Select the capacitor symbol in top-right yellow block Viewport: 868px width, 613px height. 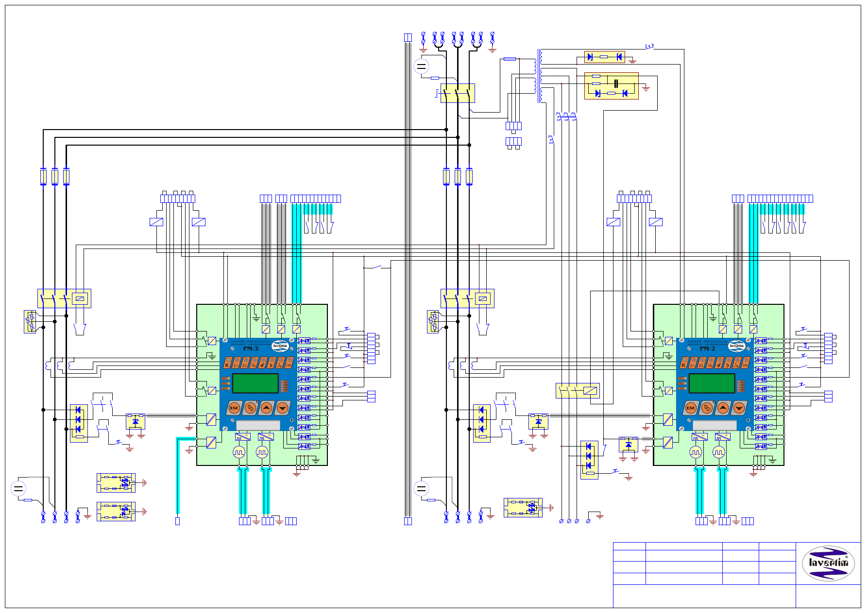coord(615,83)
